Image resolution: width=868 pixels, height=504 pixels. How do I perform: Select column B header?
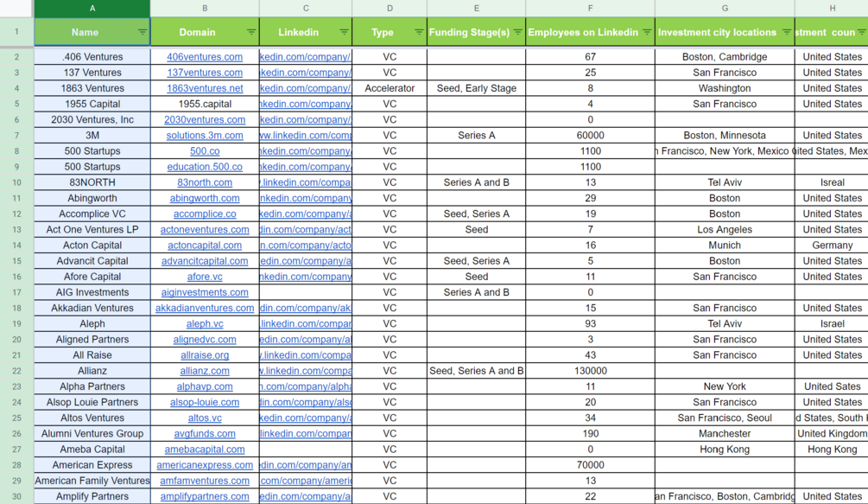click(x=205, y=9)
